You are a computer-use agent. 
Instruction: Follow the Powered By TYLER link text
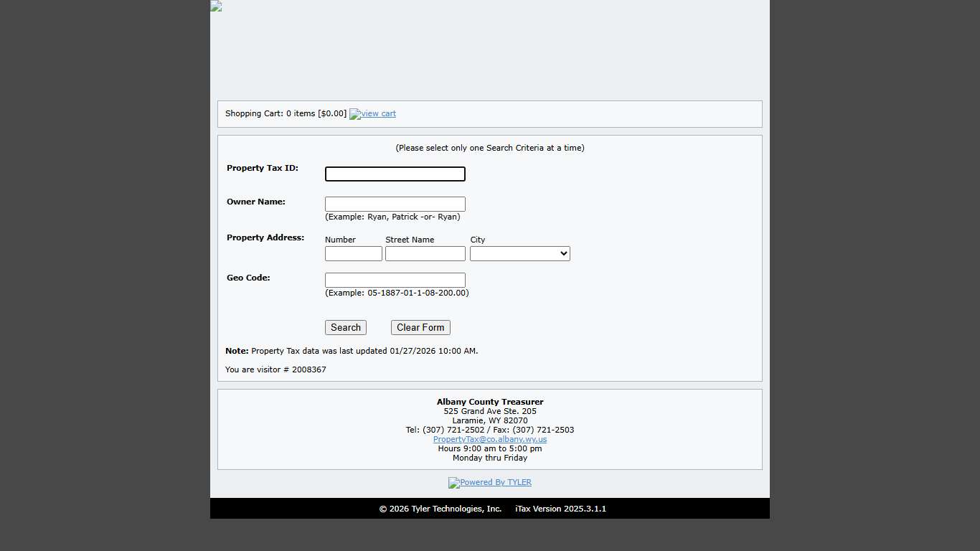(496, 483)
